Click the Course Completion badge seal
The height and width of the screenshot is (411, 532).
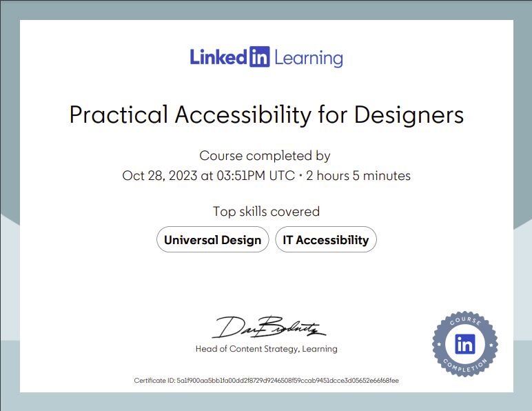click(x=465, y=344)
